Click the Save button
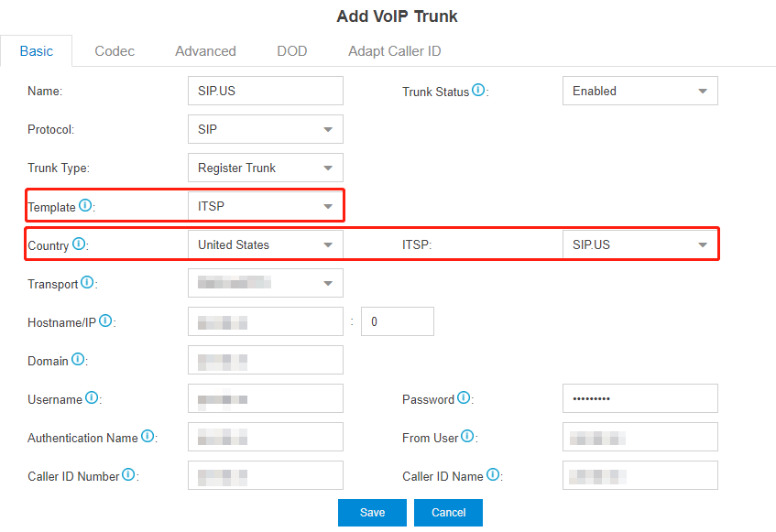Image resolution: width=776 pixels, height=532 pixels. click(x=372, y=513)
